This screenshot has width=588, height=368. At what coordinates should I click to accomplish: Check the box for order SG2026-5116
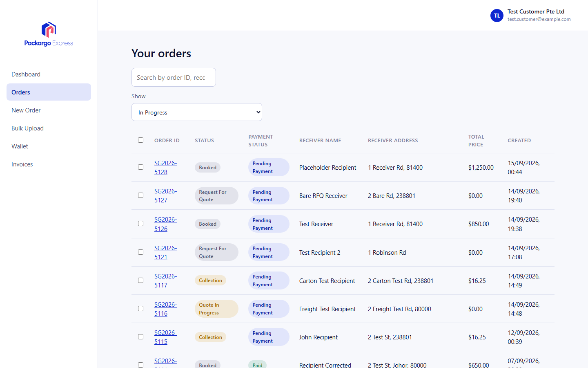pyautogui.click(x=140, y=309)
